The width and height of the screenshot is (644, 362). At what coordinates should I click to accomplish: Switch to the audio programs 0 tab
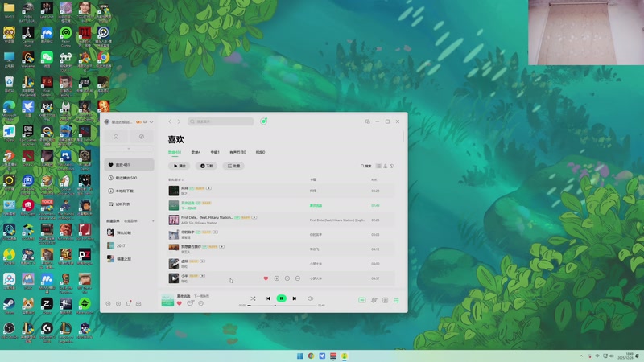pyautogui.click(x=237, y=152)
